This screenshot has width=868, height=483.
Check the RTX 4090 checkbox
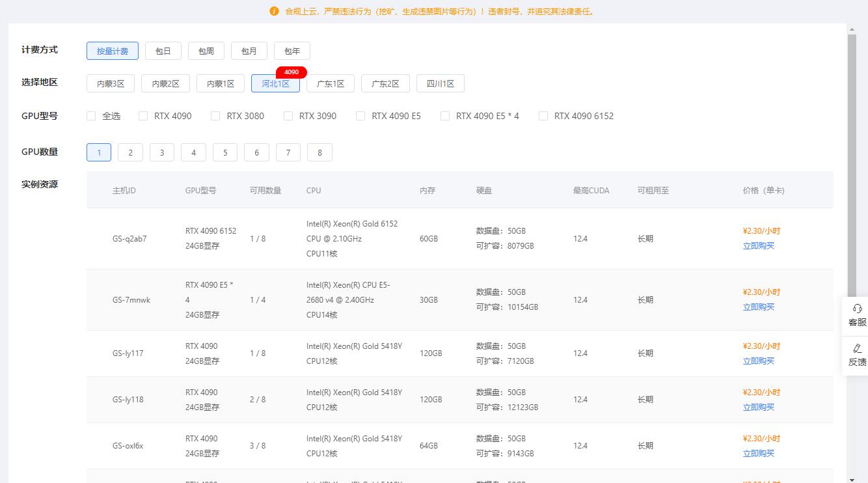(x=143, y=116)
